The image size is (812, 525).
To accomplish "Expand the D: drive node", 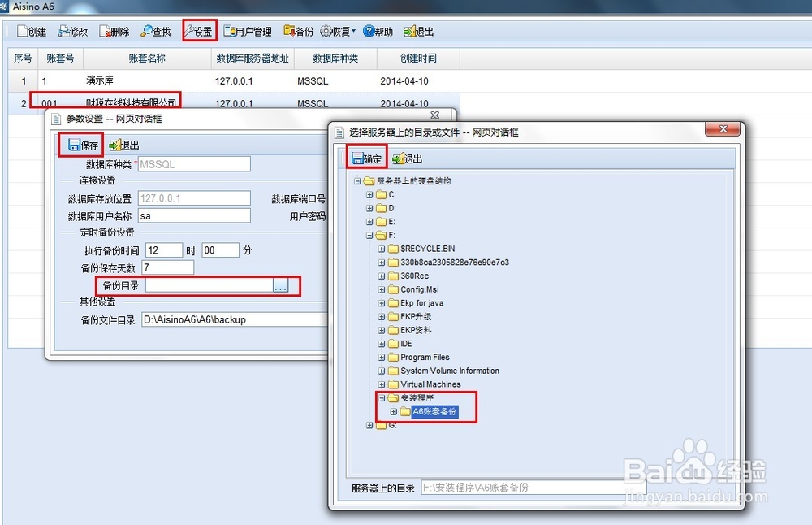I will [x=369, y=208].
